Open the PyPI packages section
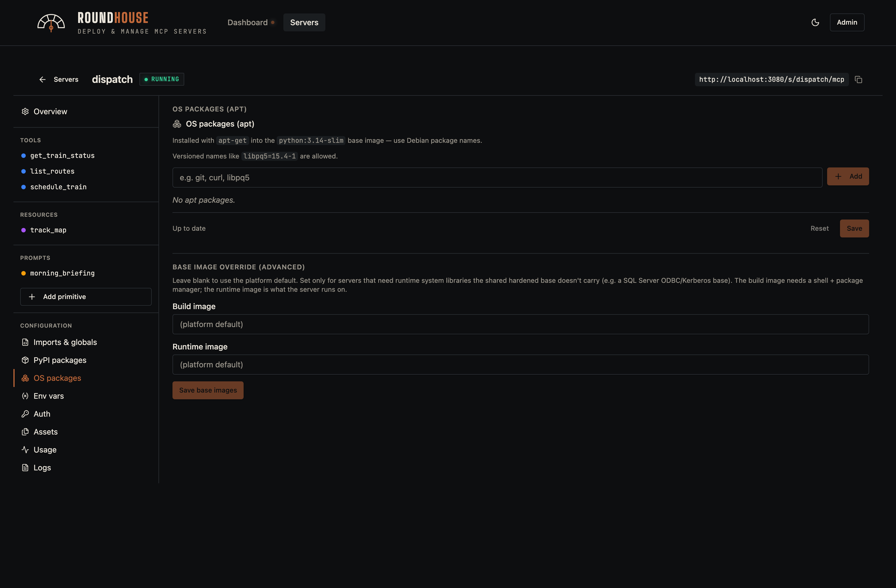Viewport: 896px width, 588px height. tap(86, 360)
